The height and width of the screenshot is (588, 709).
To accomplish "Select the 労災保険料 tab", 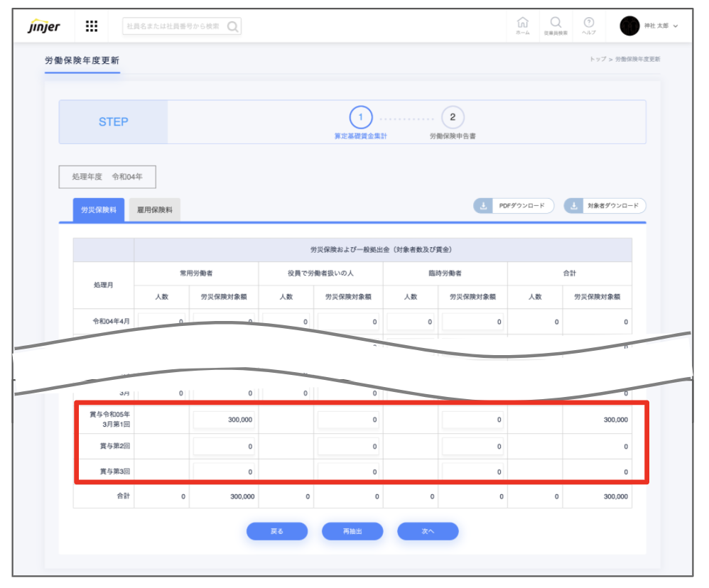I will [99, 209].
